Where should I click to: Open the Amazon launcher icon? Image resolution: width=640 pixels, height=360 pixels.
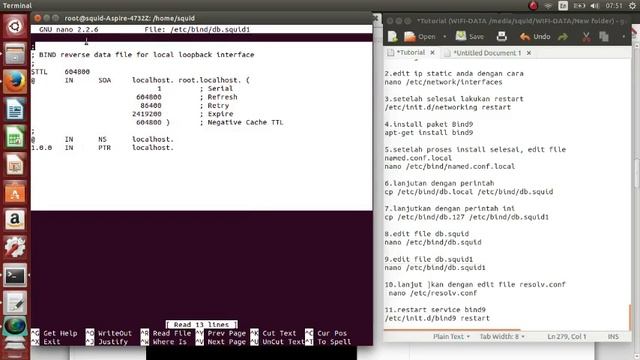click(x=15, y=220)
